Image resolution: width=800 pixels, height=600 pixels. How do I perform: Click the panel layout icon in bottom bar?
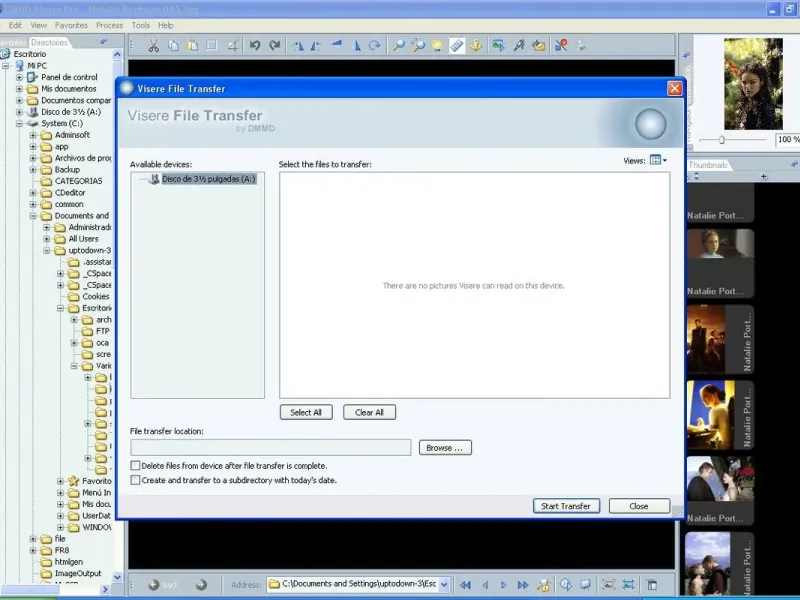click(x=652, y=585)
